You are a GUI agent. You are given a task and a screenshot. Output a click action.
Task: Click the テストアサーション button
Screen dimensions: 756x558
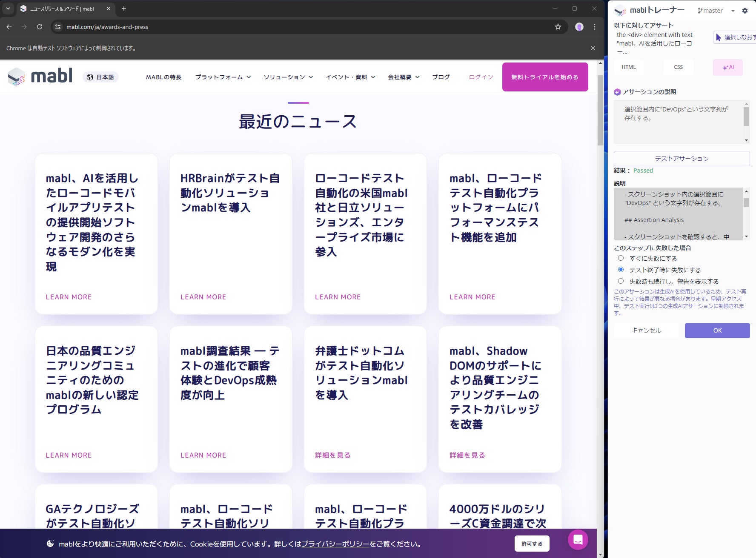coord(681,159)
